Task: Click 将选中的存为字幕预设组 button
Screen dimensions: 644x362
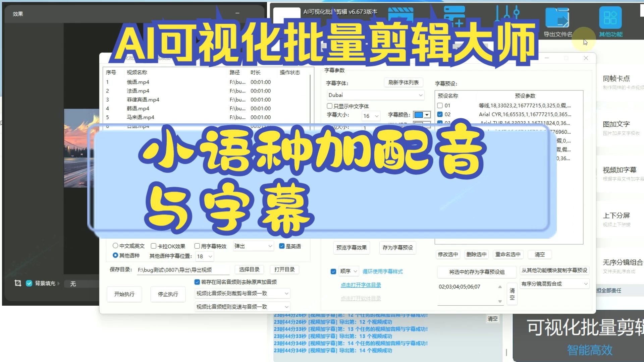Action: pyautogui.click(x=477, y=272)
